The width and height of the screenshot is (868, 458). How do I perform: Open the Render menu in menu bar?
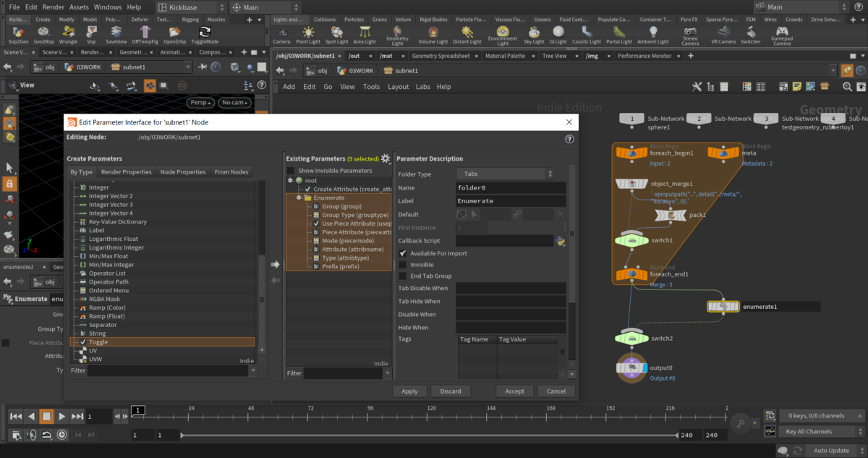click(54, 7)
